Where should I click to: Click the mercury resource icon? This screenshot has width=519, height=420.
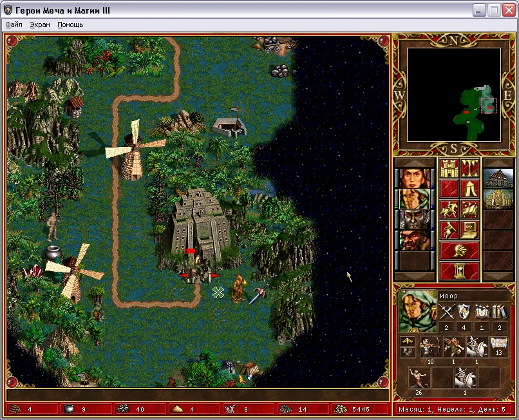(x=68, y=410)
